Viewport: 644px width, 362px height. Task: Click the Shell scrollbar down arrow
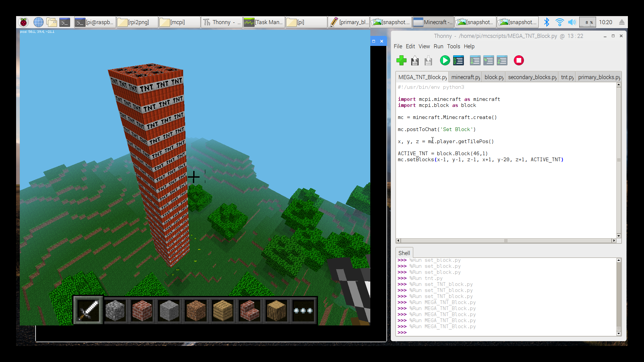[619, 334]
